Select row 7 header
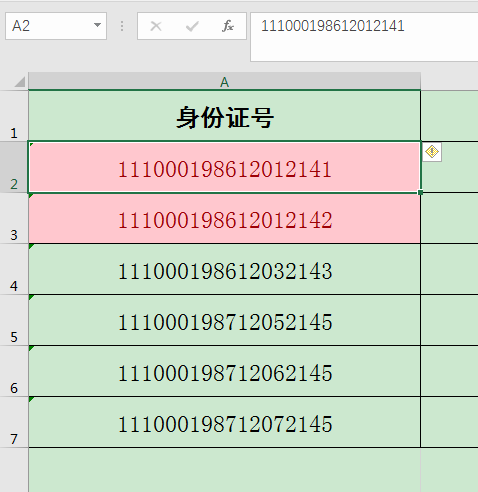 click(x=14, y=422)
